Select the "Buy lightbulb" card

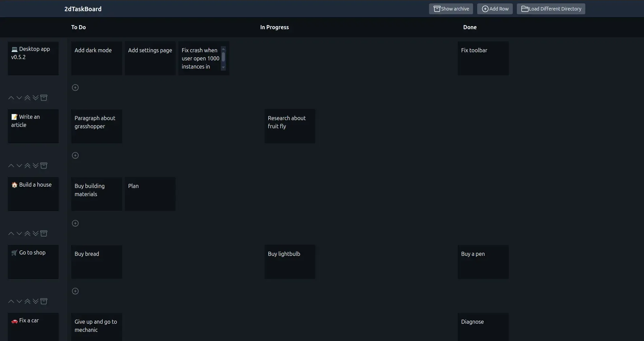(289, 262)
